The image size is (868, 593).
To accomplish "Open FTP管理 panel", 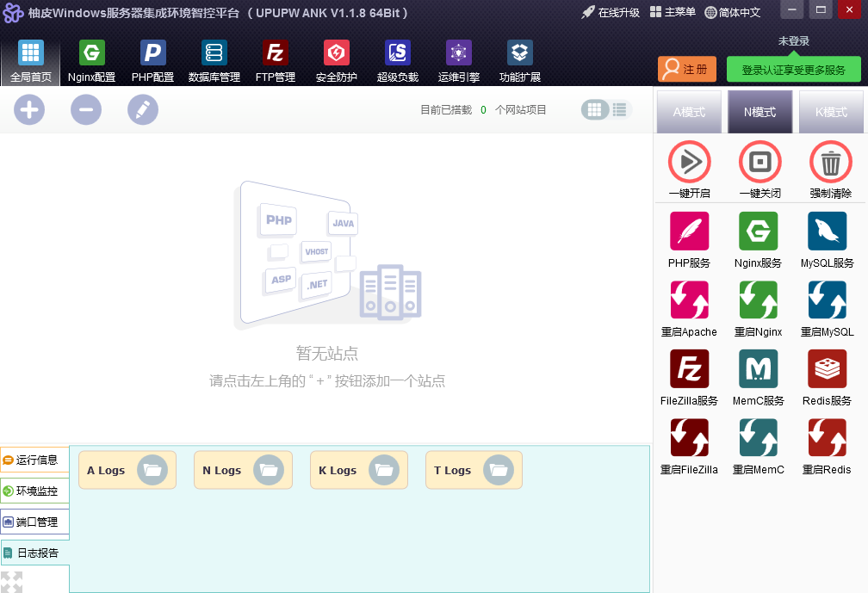I will 276,61.
